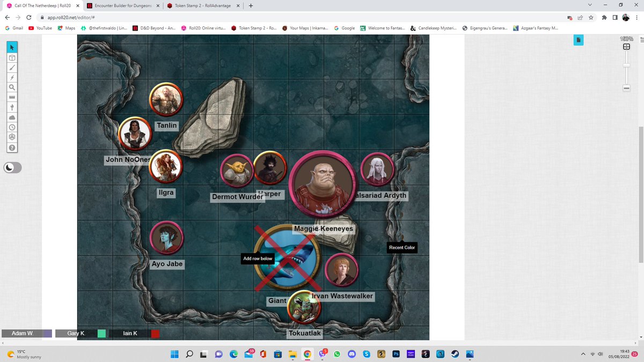The width and height of the screenshot is (644, 362).
Task: Open the YouTube bookmark
Action: [40, 28]
